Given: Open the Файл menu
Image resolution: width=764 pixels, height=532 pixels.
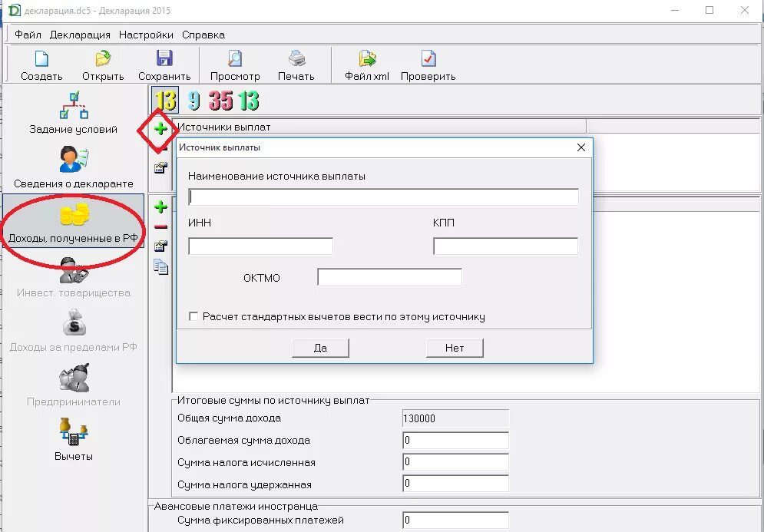Looking at the screenshot, I should coord(28,35).
